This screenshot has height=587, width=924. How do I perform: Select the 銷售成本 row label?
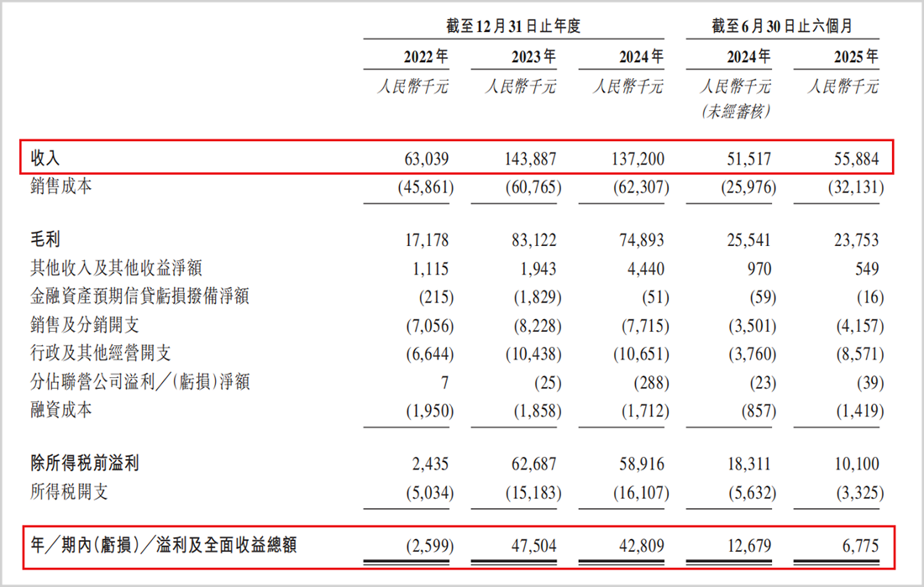[x=61, y=186]
